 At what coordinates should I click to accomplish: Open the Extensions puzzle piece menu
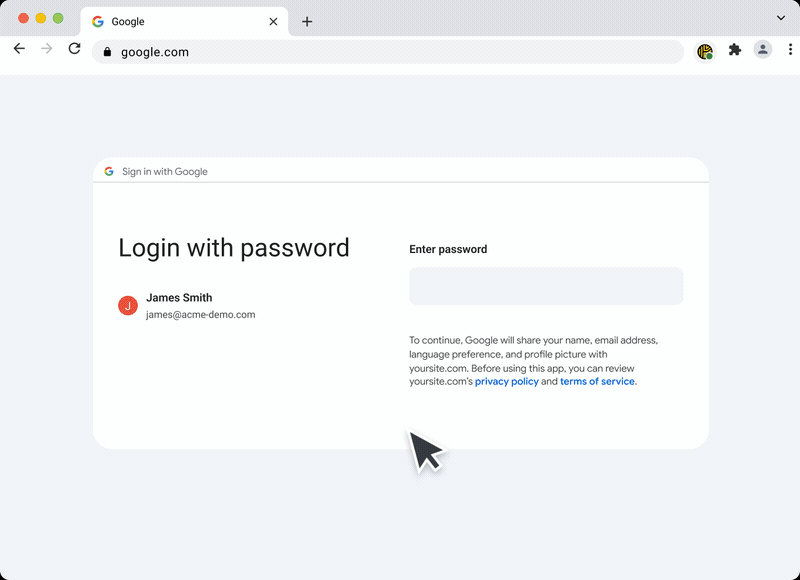pyautogui.click(x=735, y=50)
